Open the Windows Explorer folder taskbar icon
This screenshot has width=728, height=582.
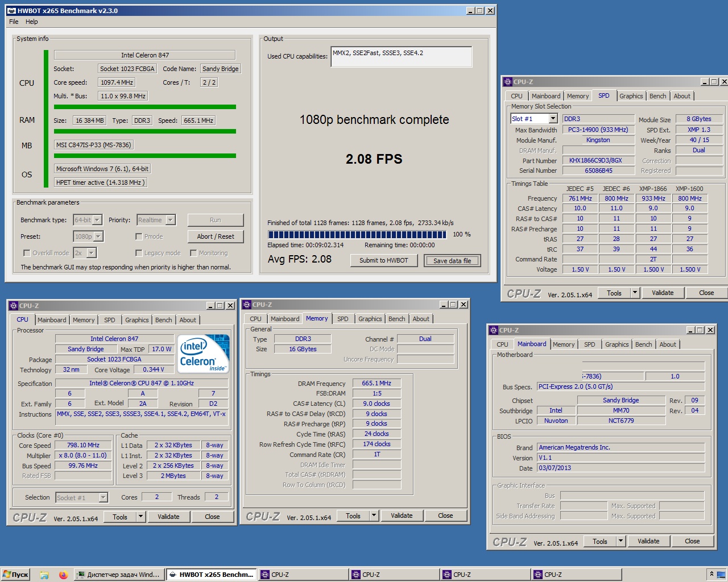[44, 575]
